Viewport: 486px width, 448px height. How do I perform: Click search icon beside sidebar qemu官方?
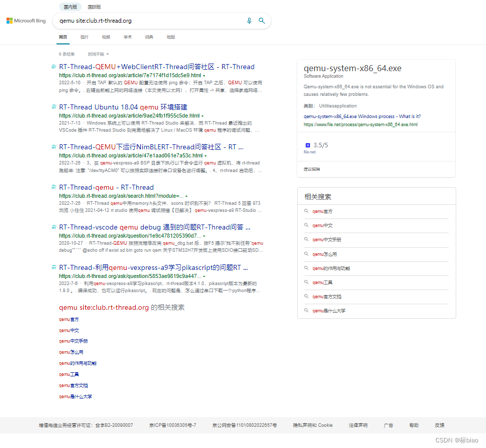coord(306,211)
